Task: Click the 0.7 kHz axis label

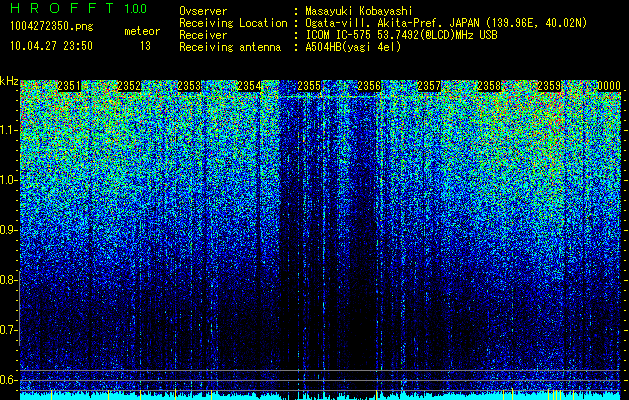Action: tap(8, 330)
